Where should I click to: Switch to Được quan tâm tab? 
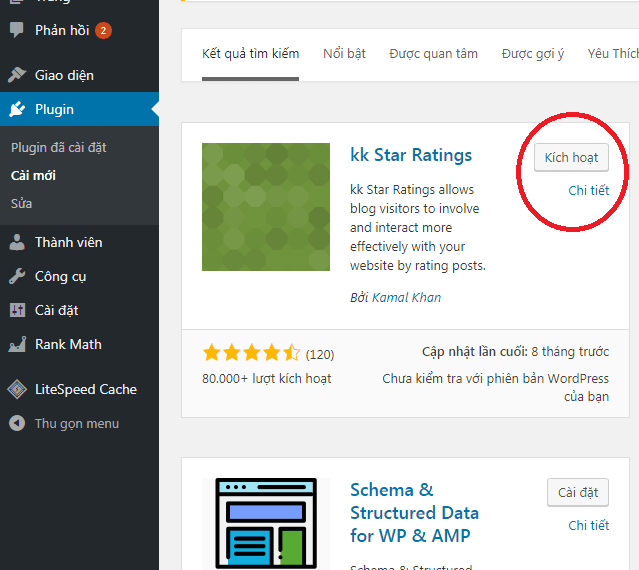434,54
